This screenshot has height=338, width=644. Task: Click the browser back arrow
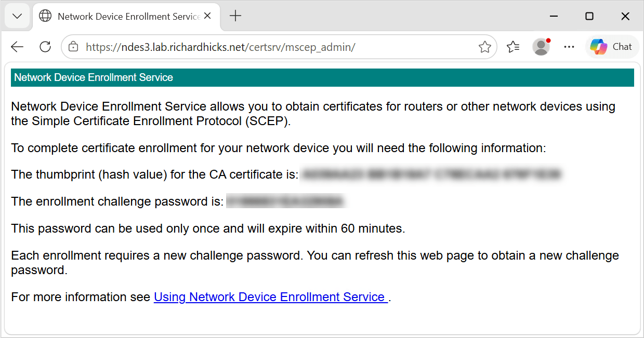coord(17,47)
